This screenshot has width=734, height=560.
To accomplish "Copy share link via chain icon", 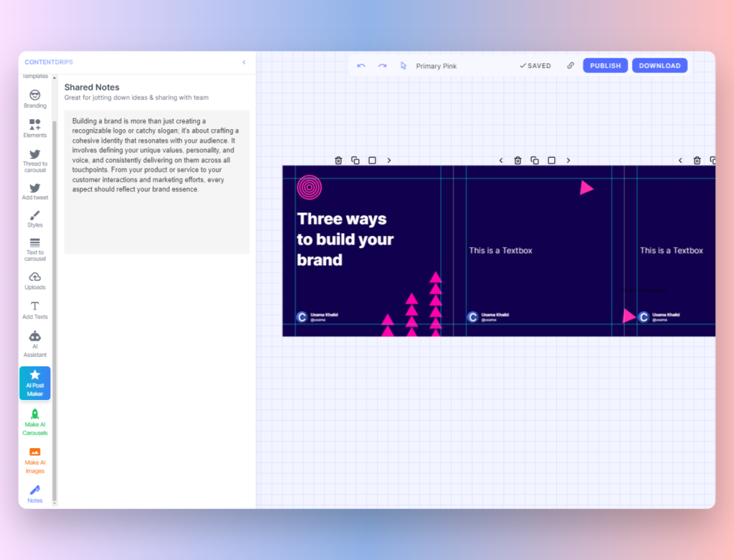I will point(571,65).
